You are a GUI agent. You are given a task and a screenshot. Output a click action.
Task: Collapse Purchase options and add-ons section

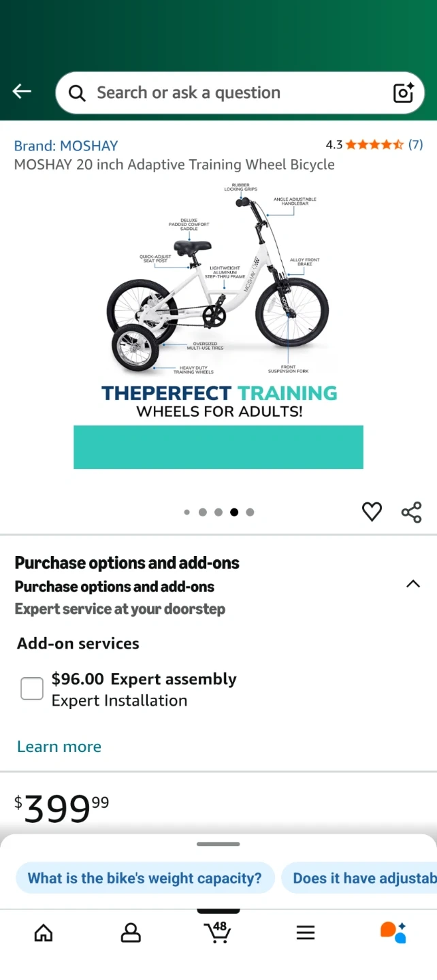pos(412,584)
